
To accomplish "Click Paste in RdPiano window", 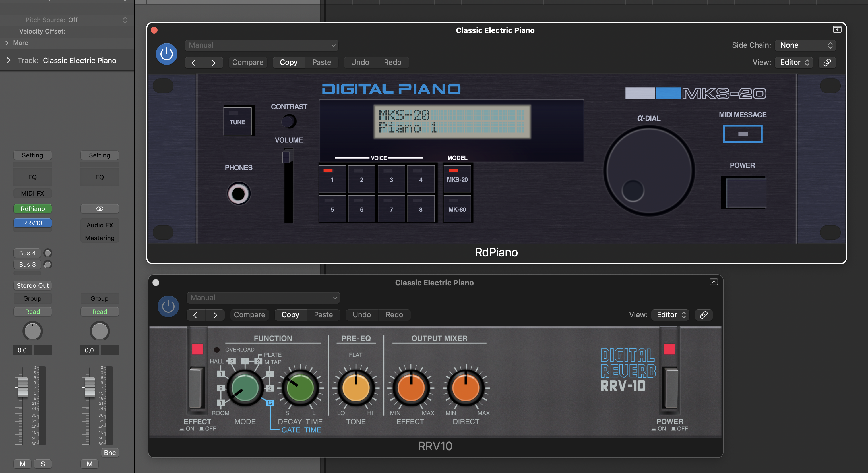I will tap(321, 62).
